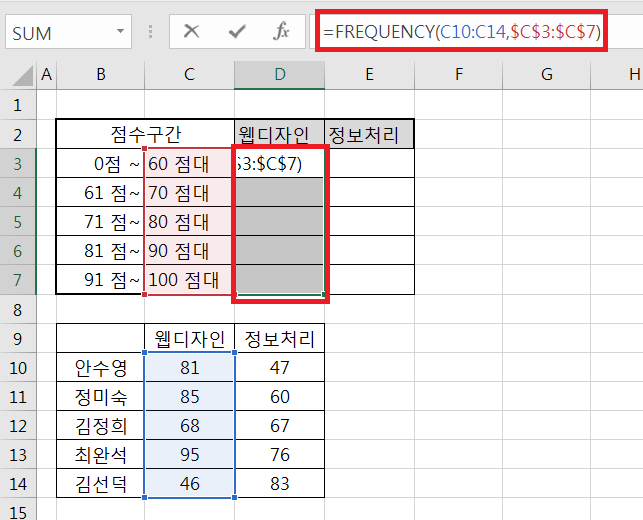Click cell D14 containing 83

click(280, 484)
